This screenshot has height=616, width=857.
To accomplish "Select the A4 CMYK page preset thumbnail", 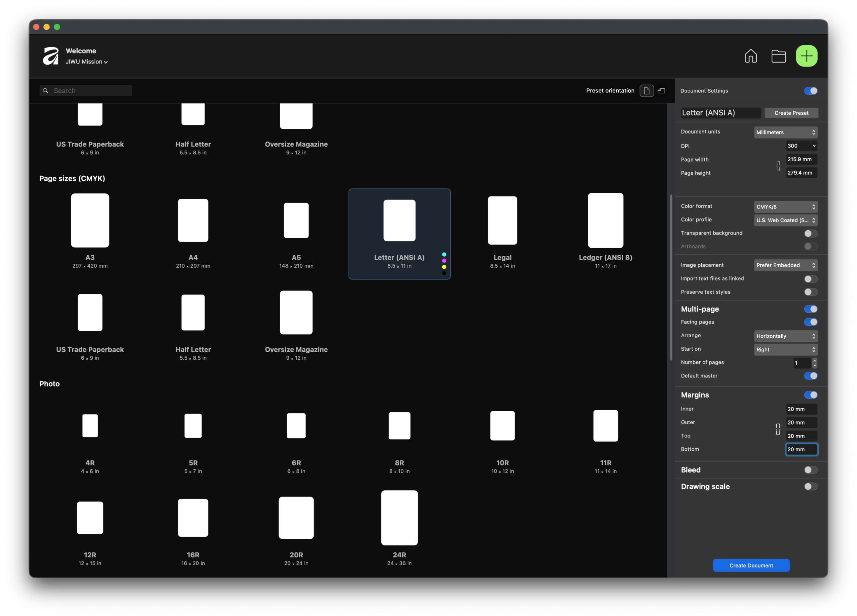I will pyautogui.click(x=193, y=221).
